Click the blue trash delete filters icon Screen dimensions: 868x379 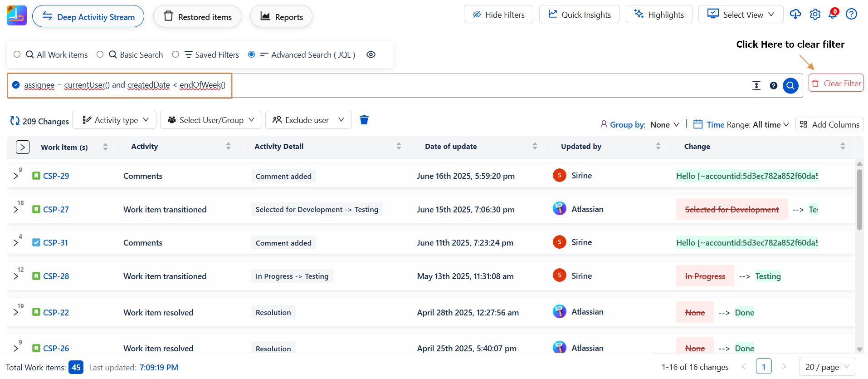coord(364,120)
